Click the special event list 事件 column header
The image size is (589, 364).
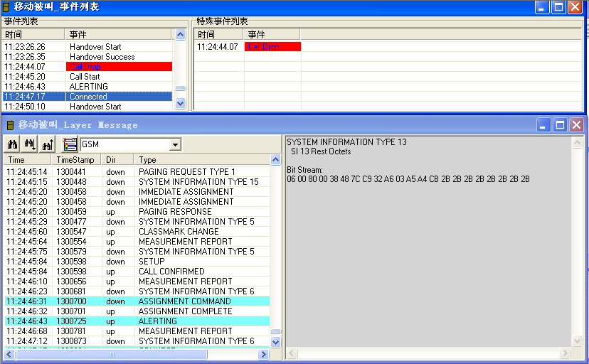[x=272, y=35]
